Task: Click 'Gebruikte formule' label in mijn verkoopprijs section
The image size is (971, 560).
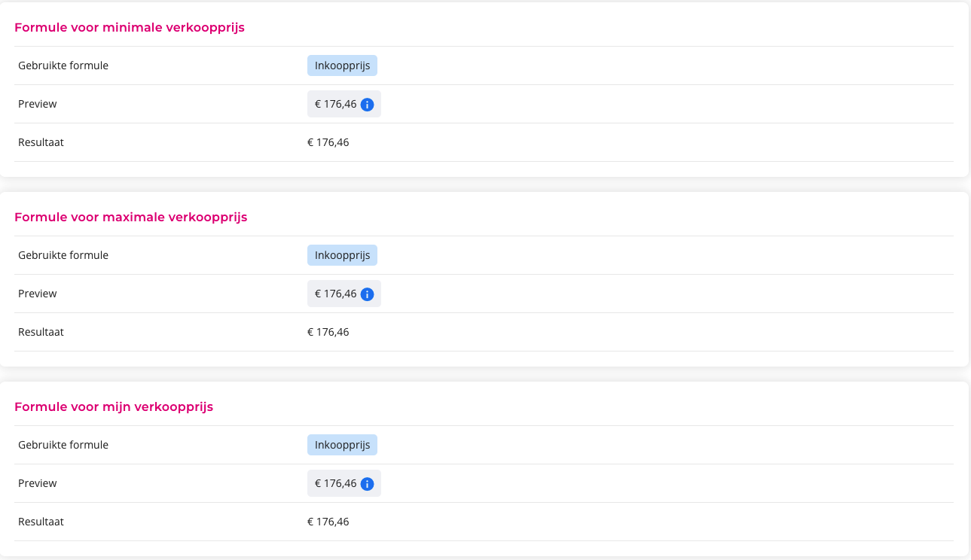Action: click(63, 445)
